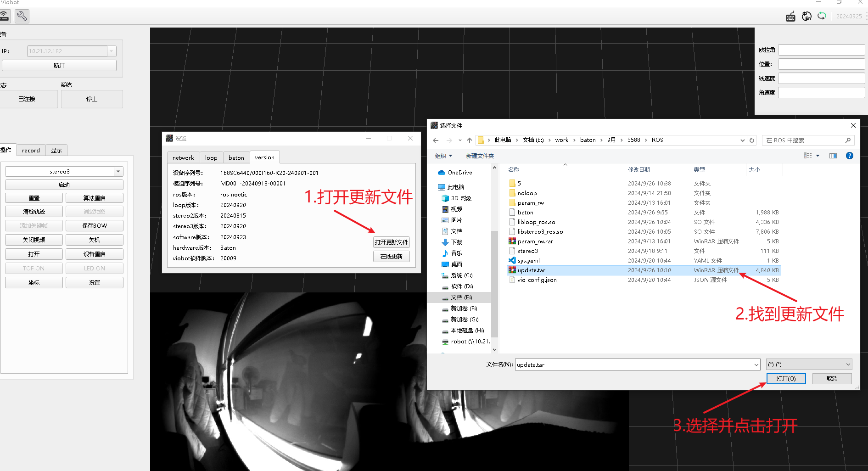Switch to the 显示 tab
868x471 pixels.
(x=56, y=150)
